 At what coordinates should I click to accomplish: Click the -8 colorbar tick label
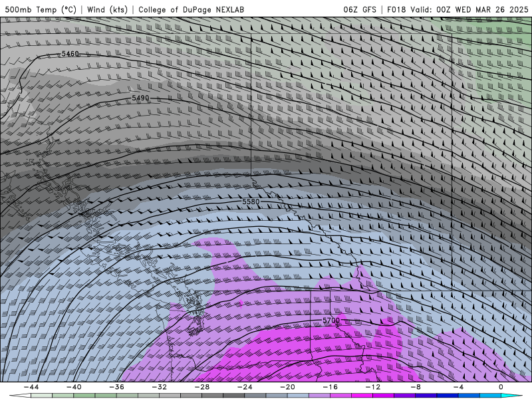pyautogui.click(x=416, y=387)
